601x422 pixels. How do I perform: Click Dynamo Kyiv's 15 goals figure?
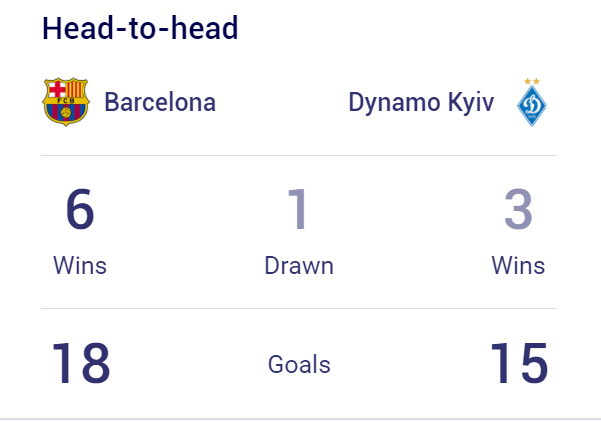(x=519, y=363)
